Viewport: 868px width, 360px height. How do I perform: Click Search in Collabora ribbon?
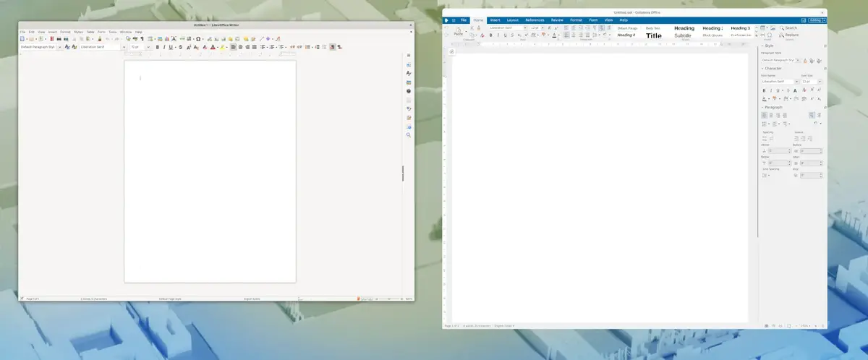click(788, 27)
